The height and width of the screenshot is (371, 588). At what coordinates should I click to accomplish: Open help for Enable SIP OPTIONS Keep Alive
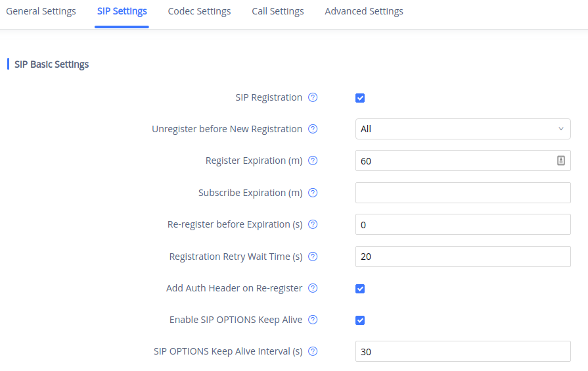click(313, 320)
